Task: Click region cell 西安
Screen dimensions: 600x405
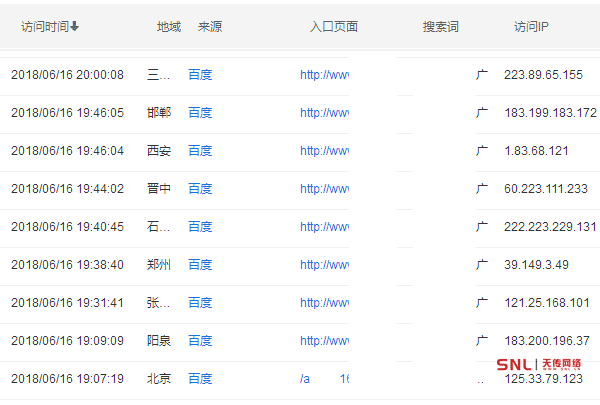Action: pos(159,151)
